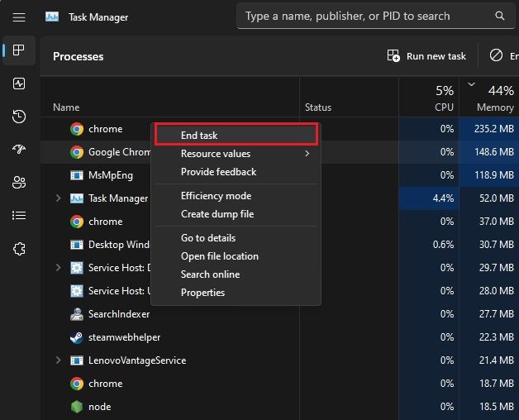Click the LenovoVantageService process icon
This screenshot has height=420, width=519.
[x=77, y=360]
